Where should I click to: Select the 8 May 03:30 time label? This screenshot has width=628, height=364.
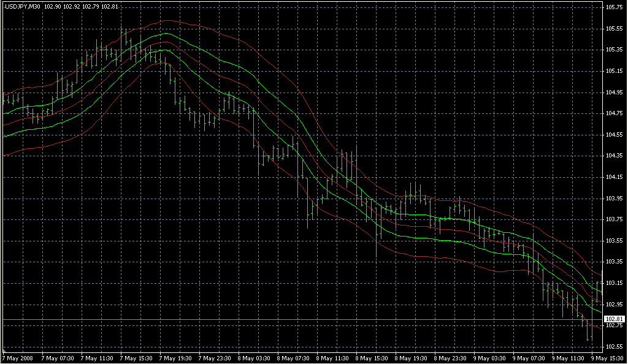(255, 358)
